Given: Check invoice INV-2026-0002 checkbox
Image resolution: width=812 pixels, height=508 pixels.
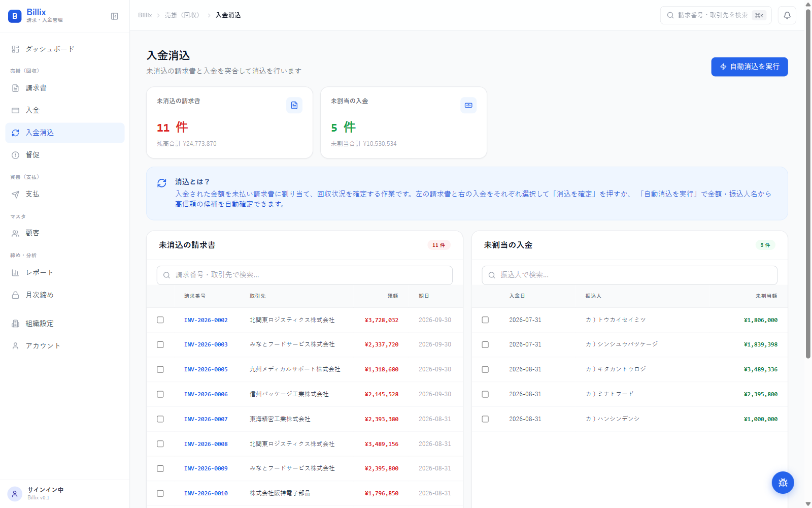Looking at the screenshot, I should coord(160,320).
